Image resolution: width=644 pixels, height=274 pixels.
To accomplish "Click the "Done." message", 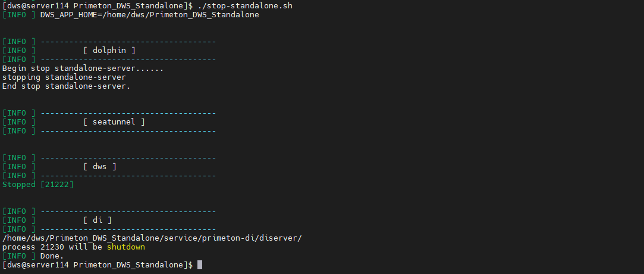I will [x=52, y=256].
